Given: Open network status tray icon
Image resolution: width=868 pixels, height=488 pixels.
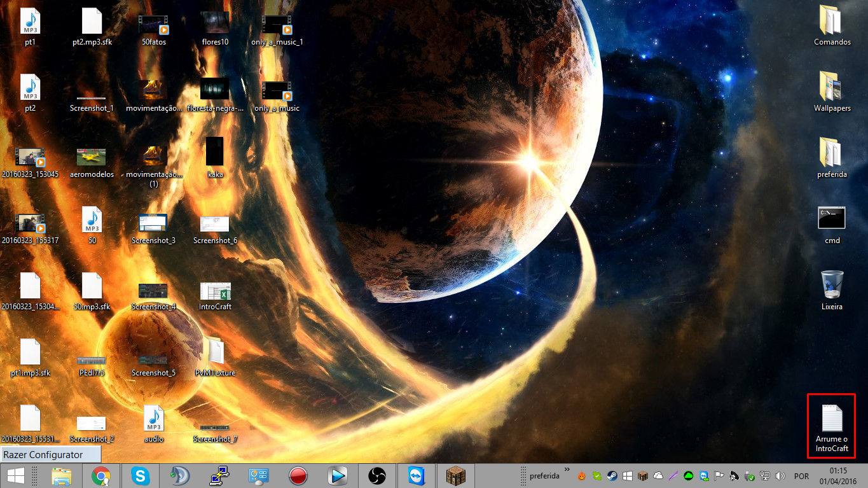Looking at the screenshot, I should coord(765,475).
